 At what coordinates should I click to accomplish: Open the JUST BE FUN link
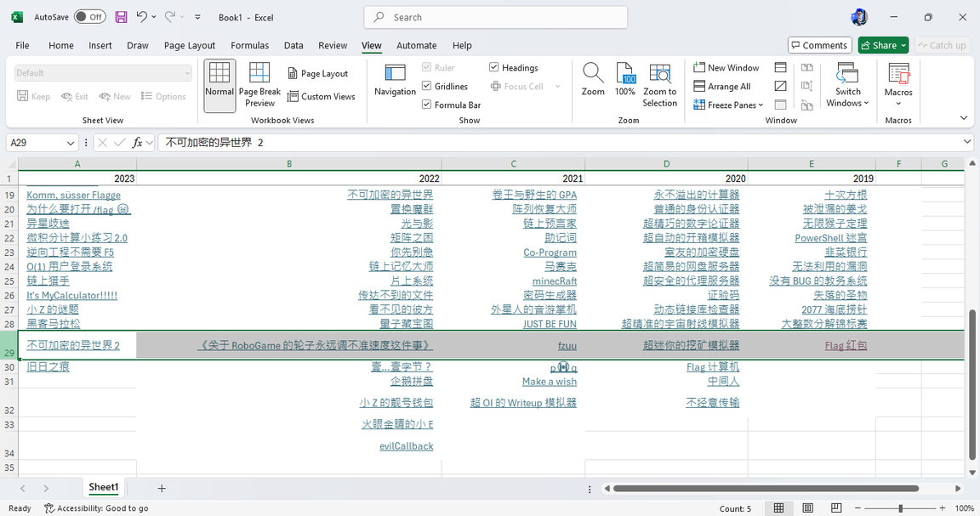point(550,324)
